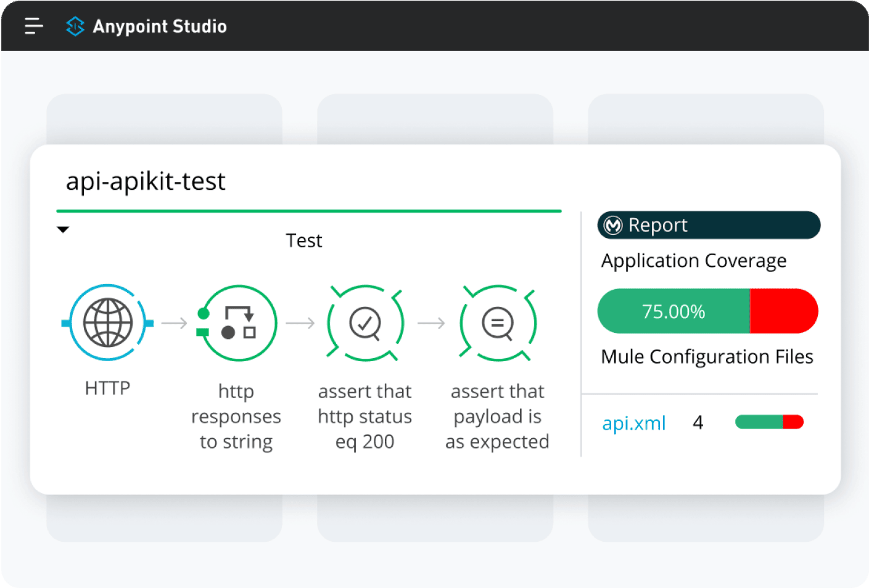869x588 pixels.
Task: Click the Mule Configuration Files heading
Action: tap(707, 357)
